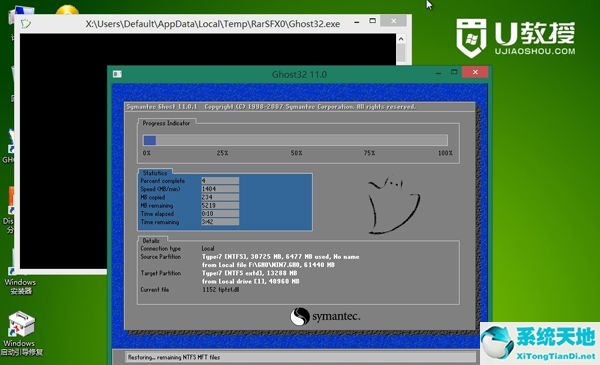The height and width of the screenshot is (365, 600).
Task: Click the Ghost32.exe console window title icon
Action: pyautogui.click(x=26, y=24)
